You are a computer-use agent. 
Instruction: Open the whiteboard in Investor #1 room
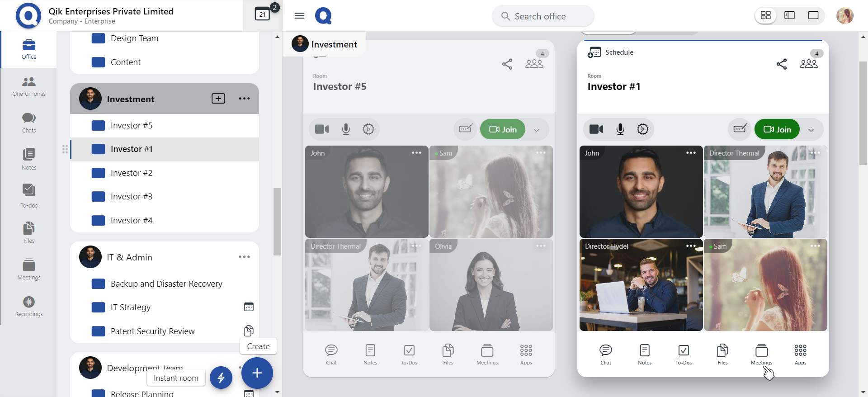tap(740, 129)
